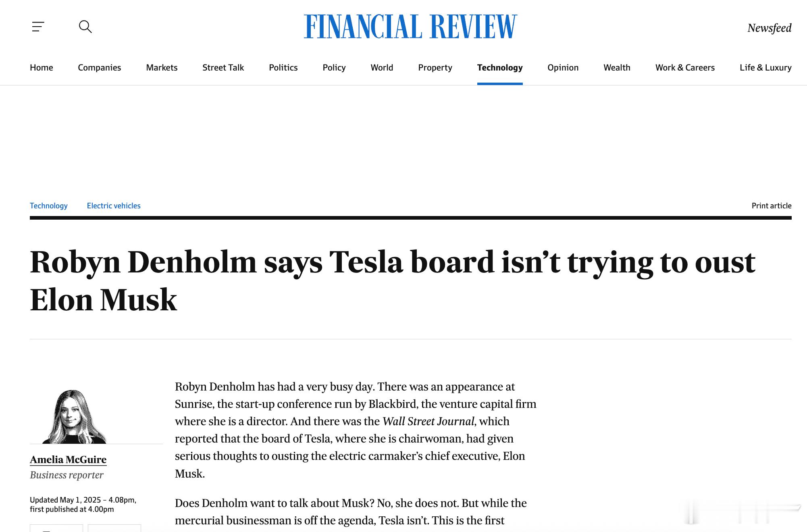Click the active Technology tab
The width and height of the screenshot is (807, 532).
(500, 68)
